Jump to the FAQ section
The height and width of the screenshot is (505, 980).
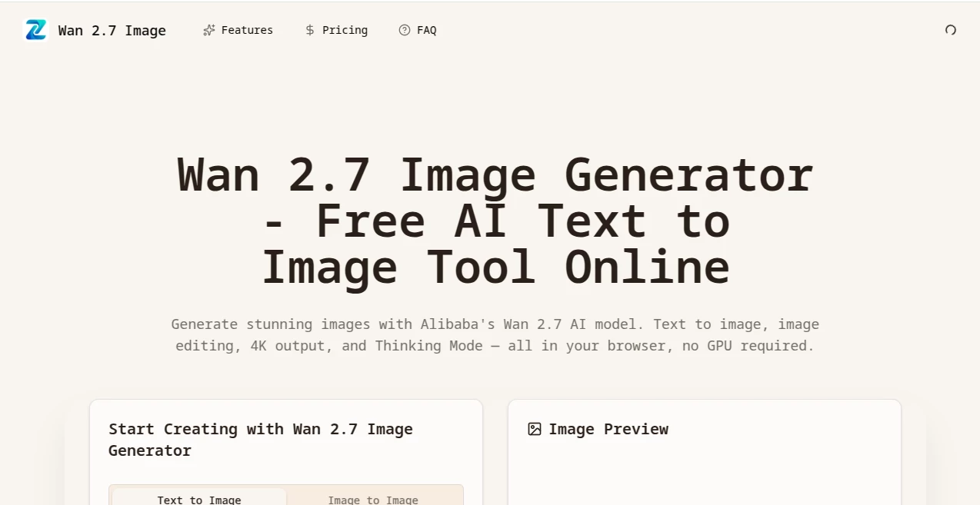point(417,30)
